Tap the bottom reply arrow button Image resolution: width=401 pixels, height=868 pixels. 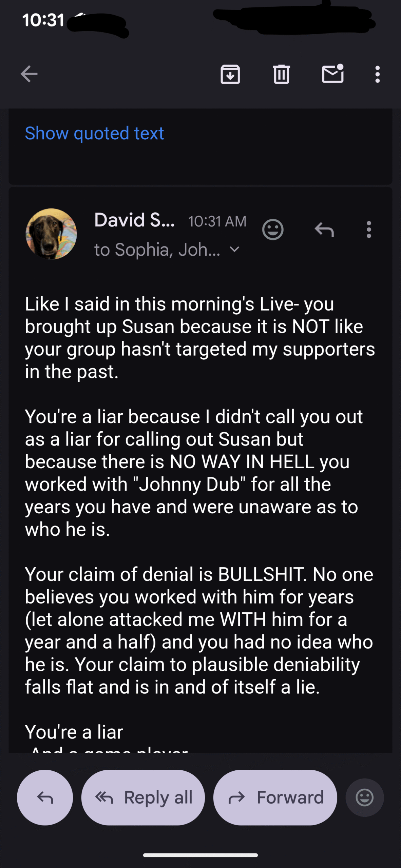[45, 797]
